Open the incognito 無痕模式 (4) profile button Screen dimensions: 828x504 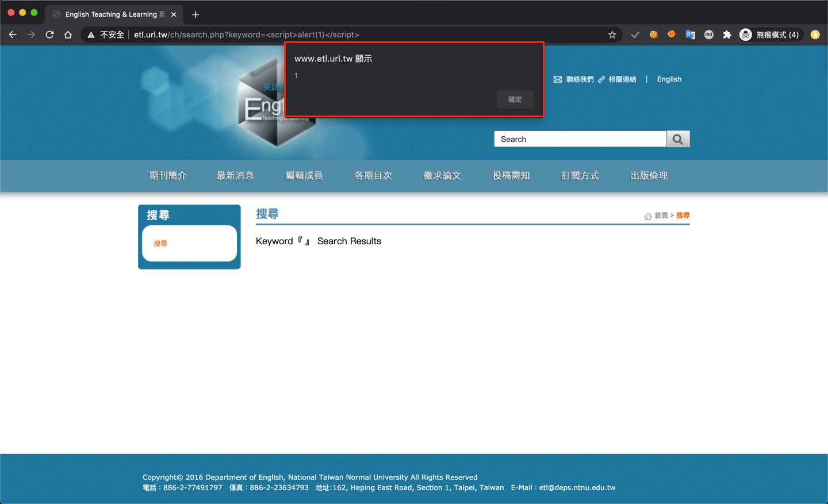pos(770,34)
